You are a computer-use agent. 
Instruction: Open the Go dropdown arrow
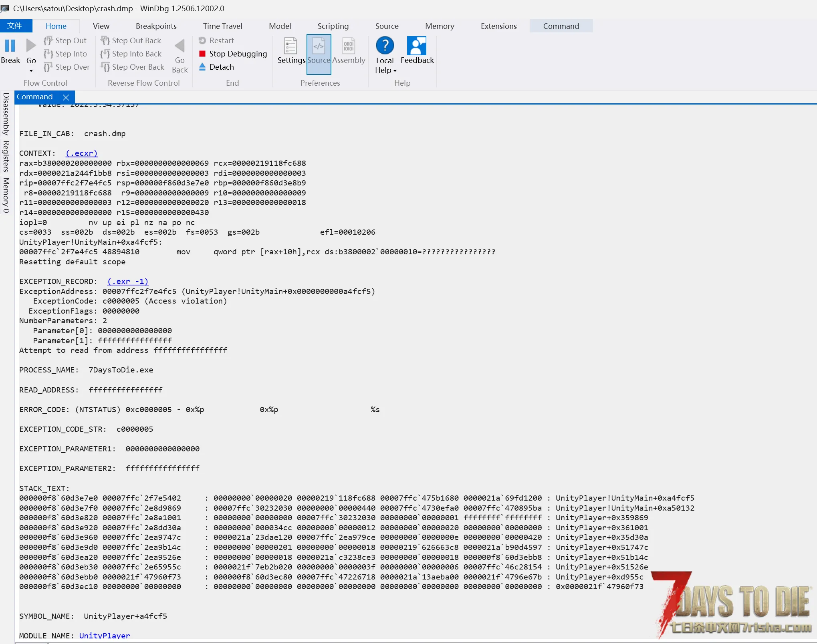[31, 71]
